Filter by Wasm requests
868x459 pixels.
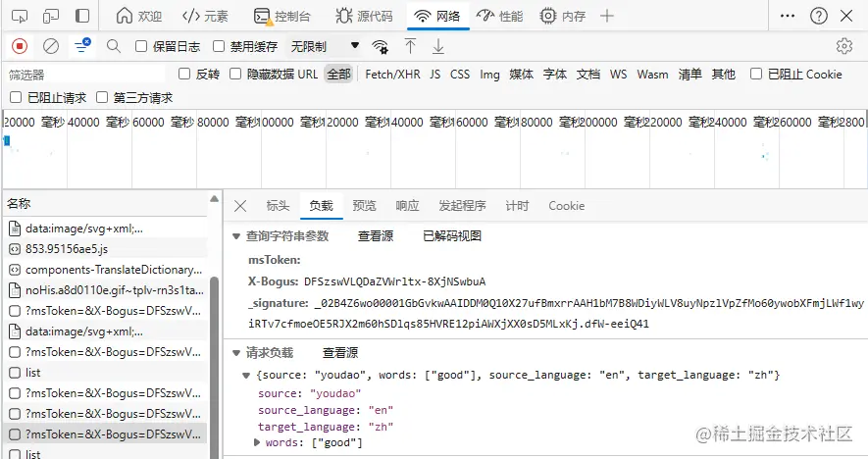point(652,75)
